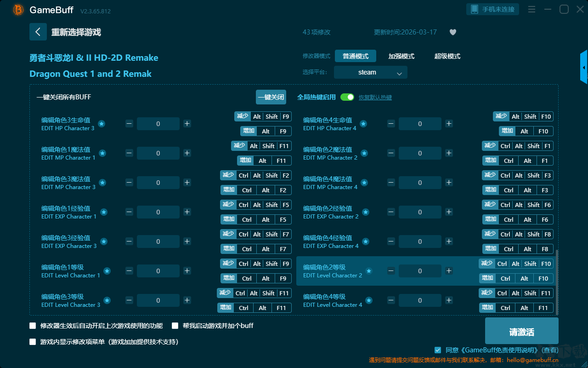
Task: Click star icon for 编辑角色3生命值
Action: click(102, 124)
